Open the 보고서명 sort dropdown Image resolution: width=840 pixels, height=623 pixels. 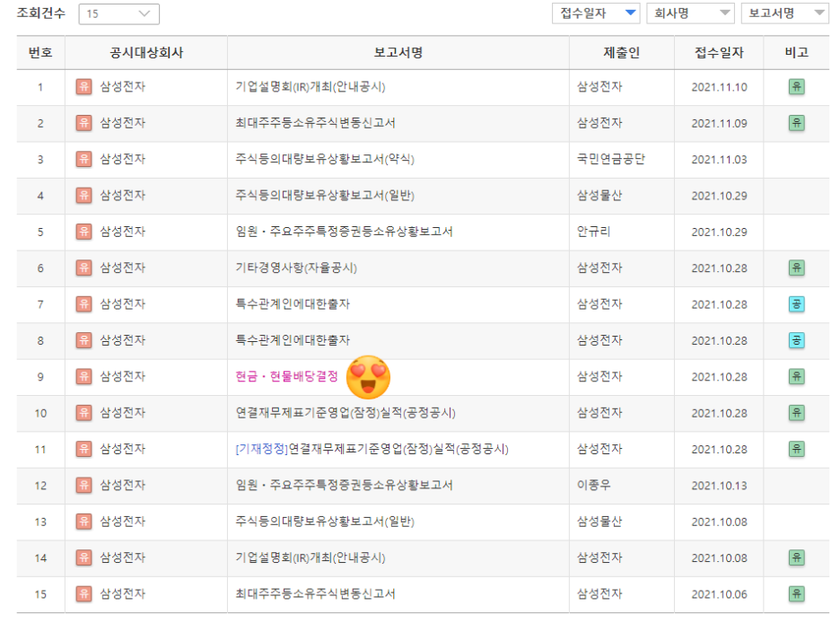785,13
